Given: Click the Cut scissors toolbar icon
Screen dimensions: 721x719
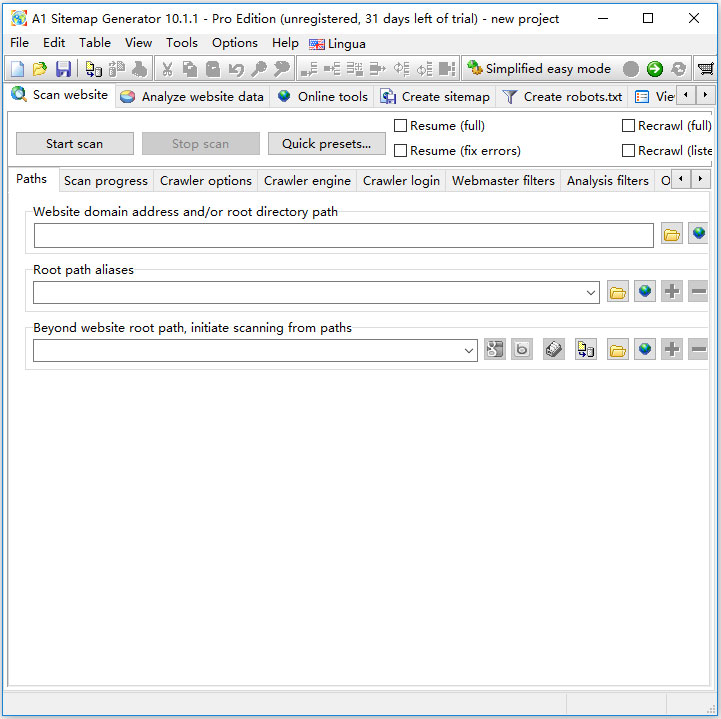Looking at the screenshot, I should click(167, 69).
